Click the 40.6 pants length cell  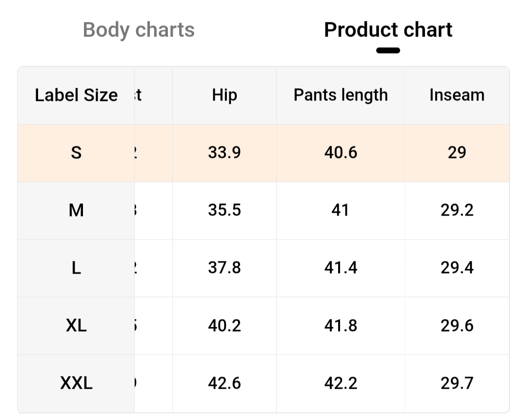[x=341, y=153]
